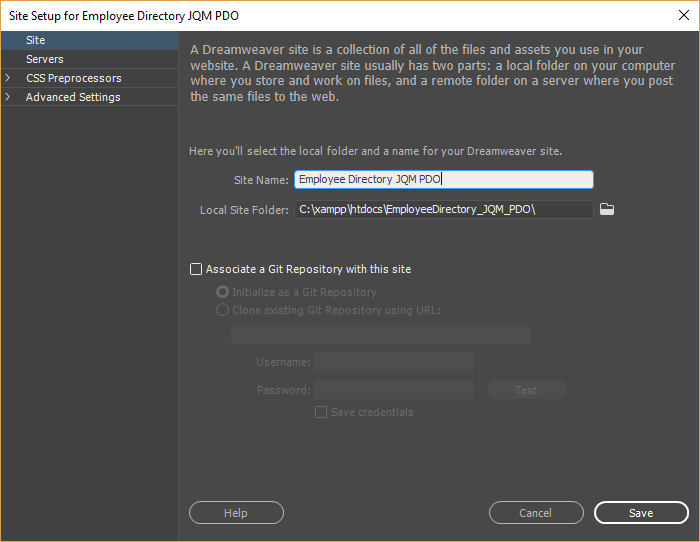Open the Advanced Settings category
This screenshot has height=542, width=700.
(x=73, y=97)
